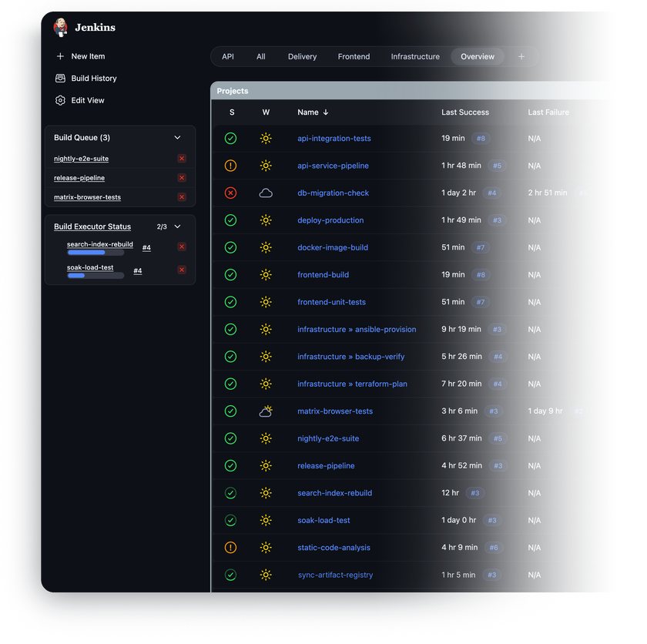Sort by the S status column header
Viewport: 647px width, 644px height.
232,112
